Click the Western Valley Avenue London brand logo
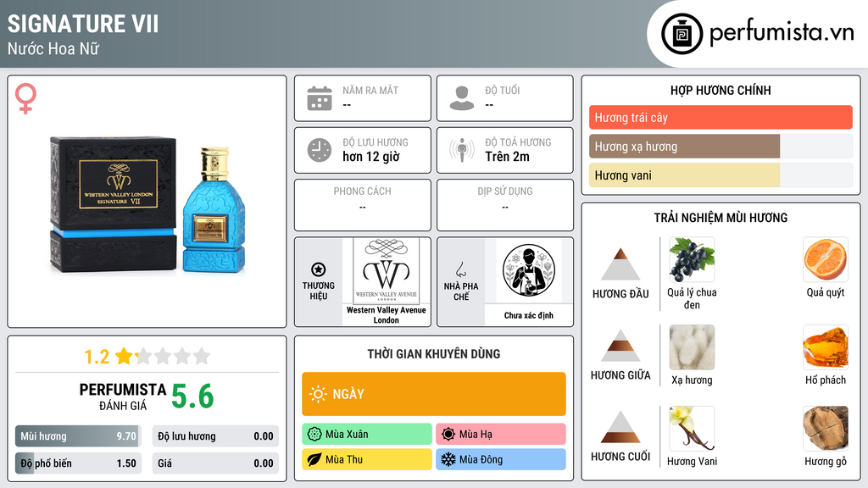Viewport: 868px width, 488px height. click(387, 270)
